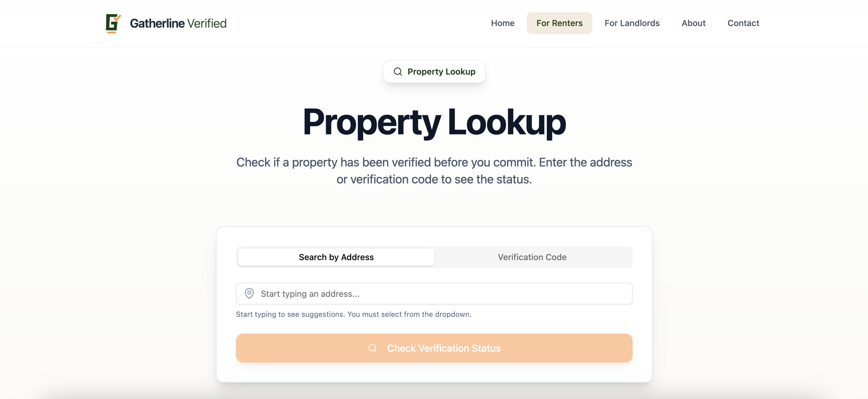This screenshot has width=868, height=399.
Task: Click the magnifier icon in the Property Lookup badge
Action: click(398, 72)
